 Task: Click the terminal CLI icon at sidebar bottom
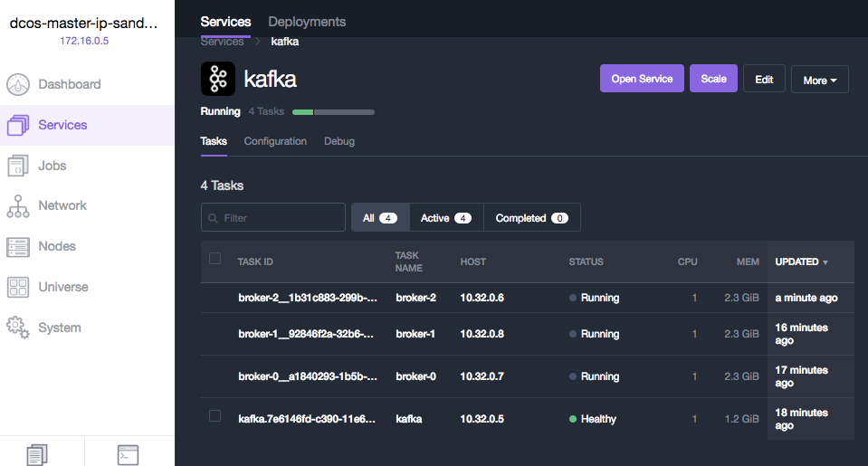128,455
